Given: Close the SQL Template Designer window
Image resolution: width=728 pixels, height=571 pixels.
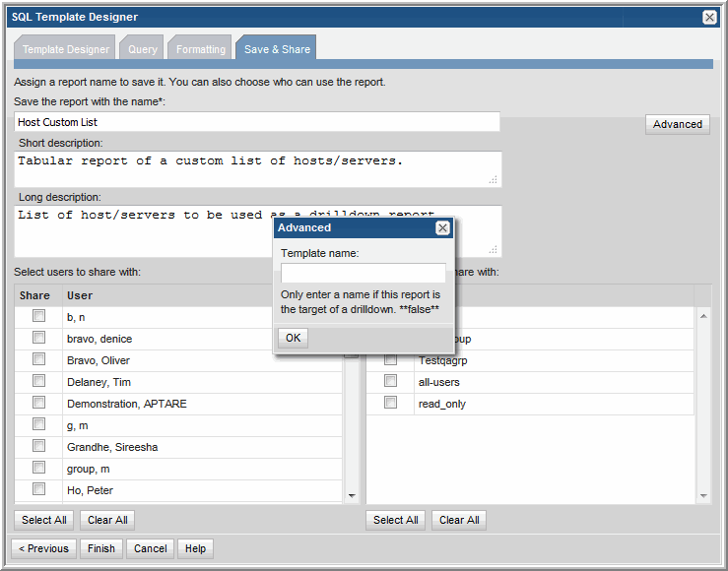Looking at the screenshot, I should tap(709, 17).
